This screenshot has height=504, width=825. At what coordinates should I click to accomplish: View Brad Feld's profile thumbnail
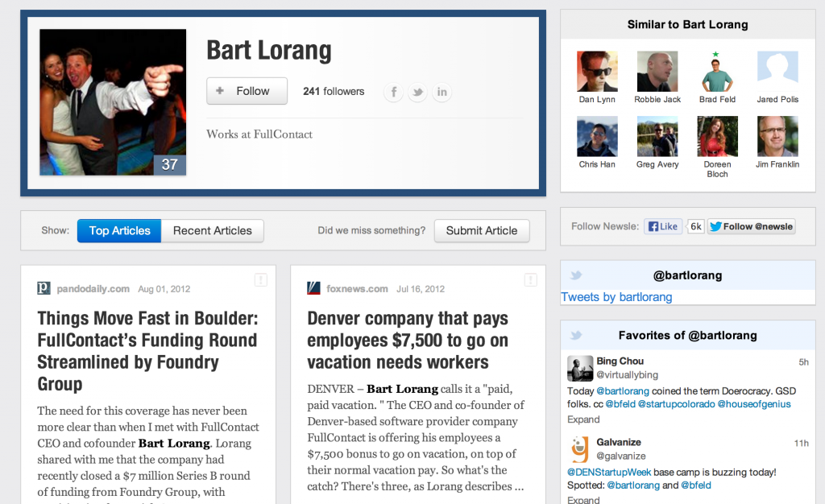(717, 72)
